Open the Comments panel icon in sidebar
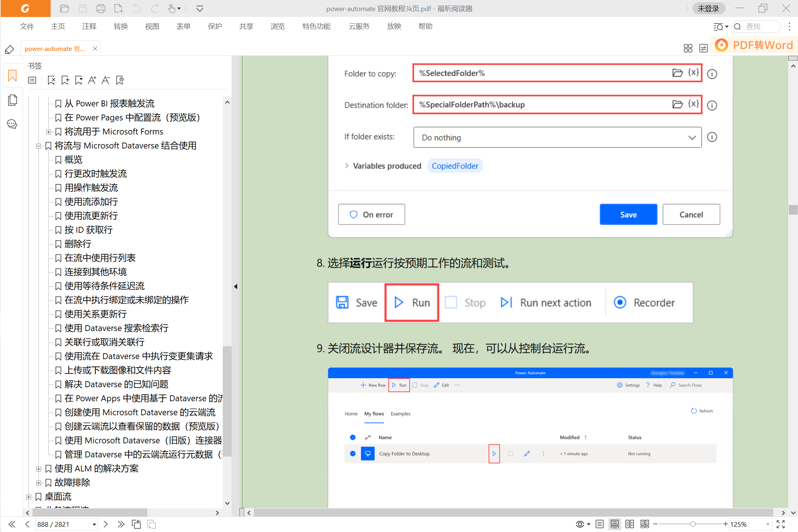Image resolution: width=798 pixels, height=532 pixels. click(12, 124)
